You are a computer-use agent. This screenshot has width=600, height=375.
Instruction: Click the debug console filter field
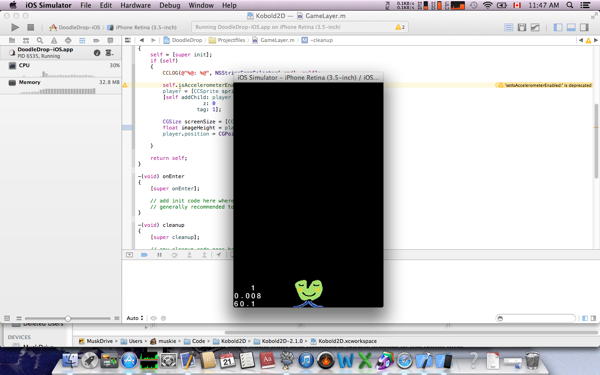(535, 318)
